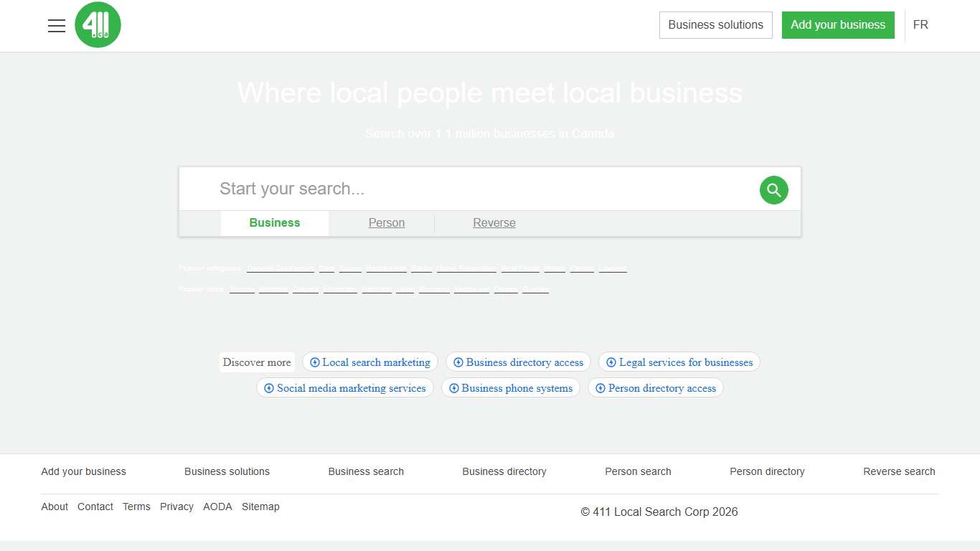Open the hamburger navigation menu
Screen dimensions: 980x551
pos(57,25)
